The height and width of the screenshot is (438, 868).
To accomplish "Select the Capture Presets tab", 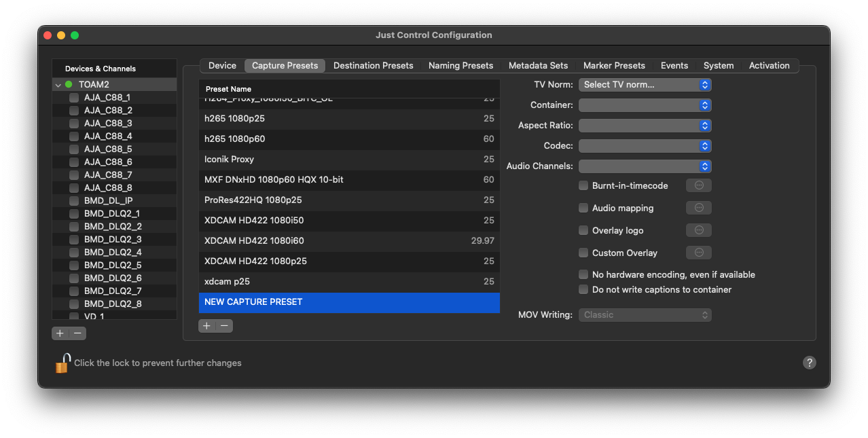I will [x=285, y=66].
